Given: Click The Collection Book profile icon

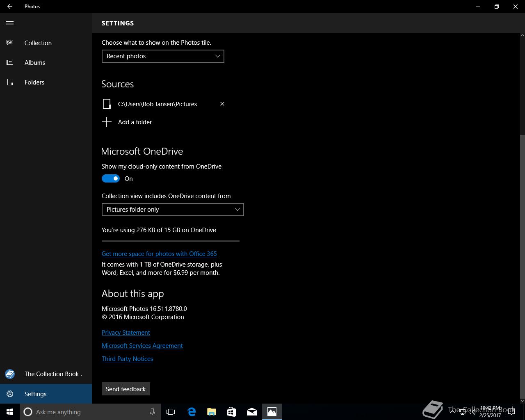Looking at the screenshot, I should pyautogui.click(x=10, y=374).
